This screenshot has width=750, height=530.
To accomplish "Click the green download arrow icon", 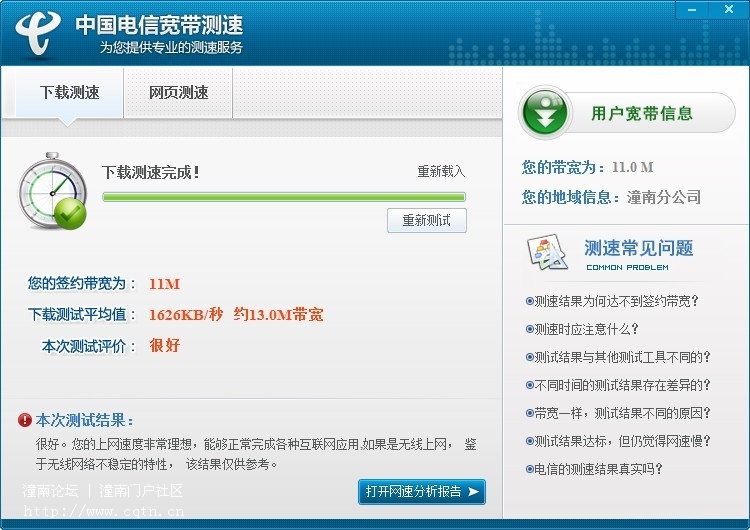I will tap(545, 112).
